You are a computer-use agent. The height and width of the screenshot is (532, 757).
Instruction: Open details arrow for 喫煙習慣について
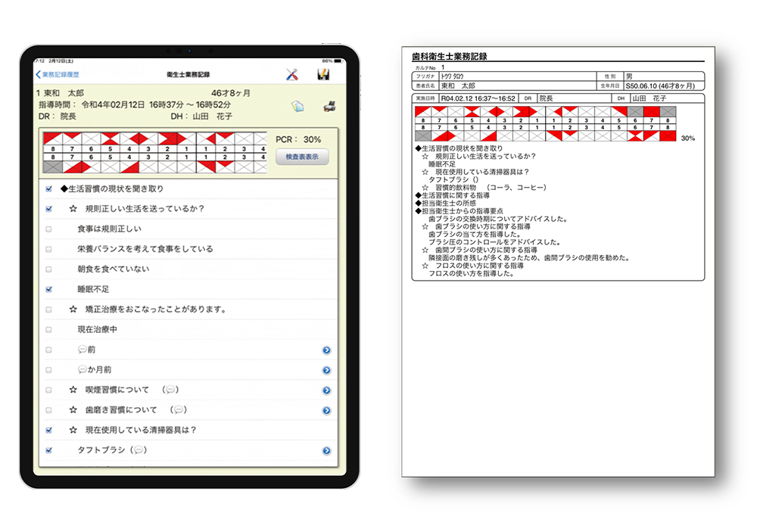pos(326,390)
